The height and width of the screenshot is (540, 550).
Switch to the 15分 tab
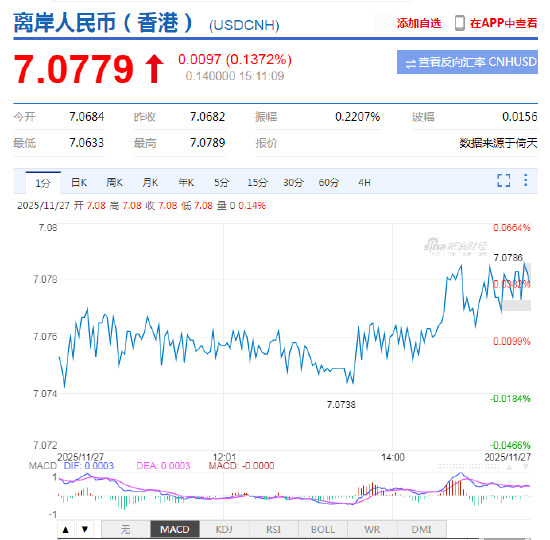257,182
